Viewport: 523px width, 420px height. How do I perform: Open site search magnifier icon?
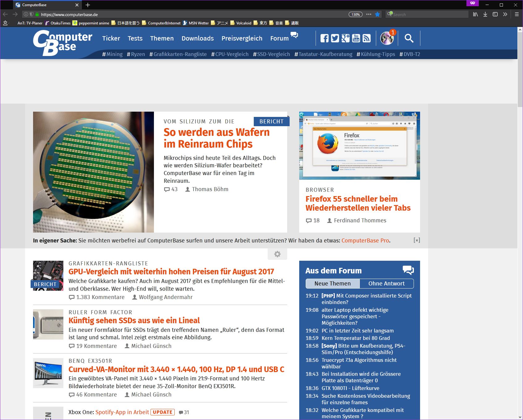409,38
